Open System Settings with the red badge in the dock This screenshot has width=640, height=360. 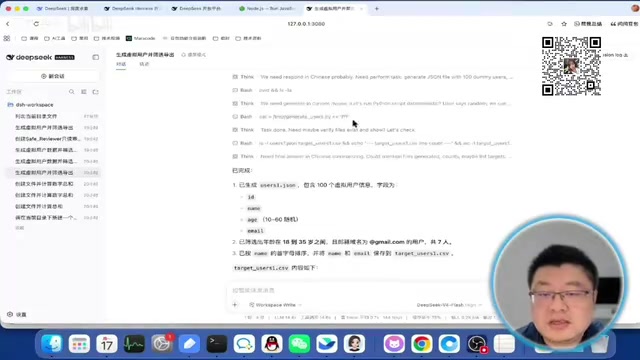[162, 344]
